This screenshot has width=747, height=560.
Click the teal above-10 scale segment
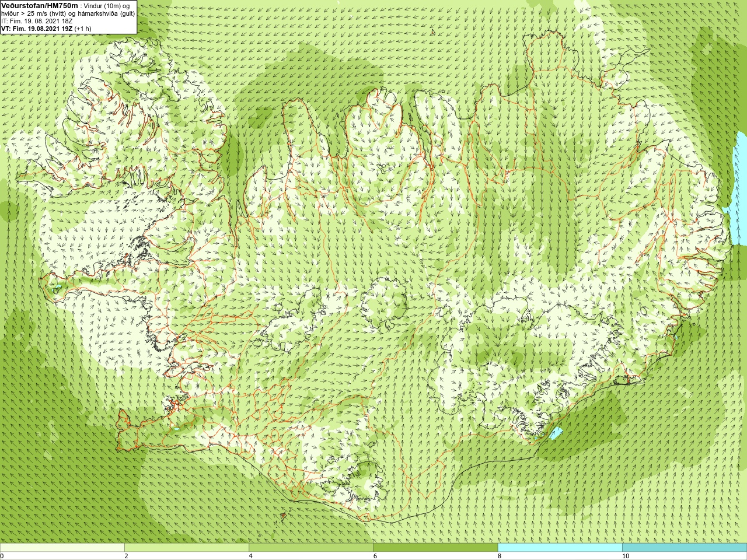685,548
